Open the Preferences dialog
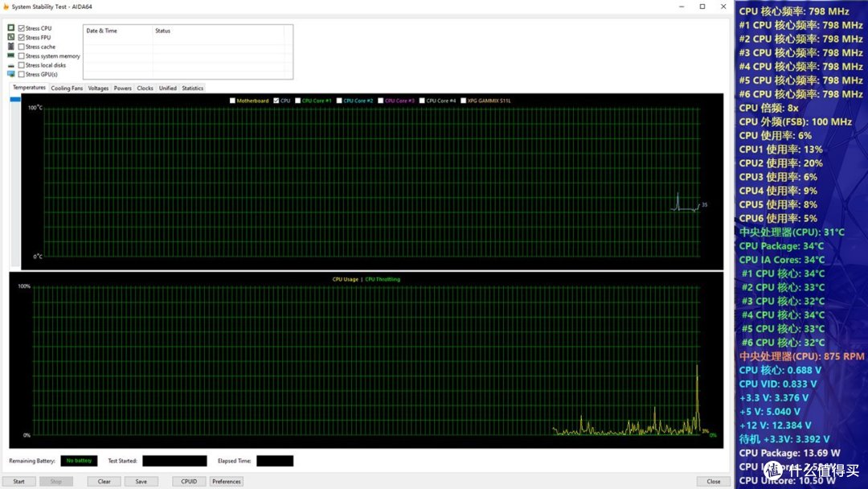This screenshot has width=868, height=489. point(227,481)
